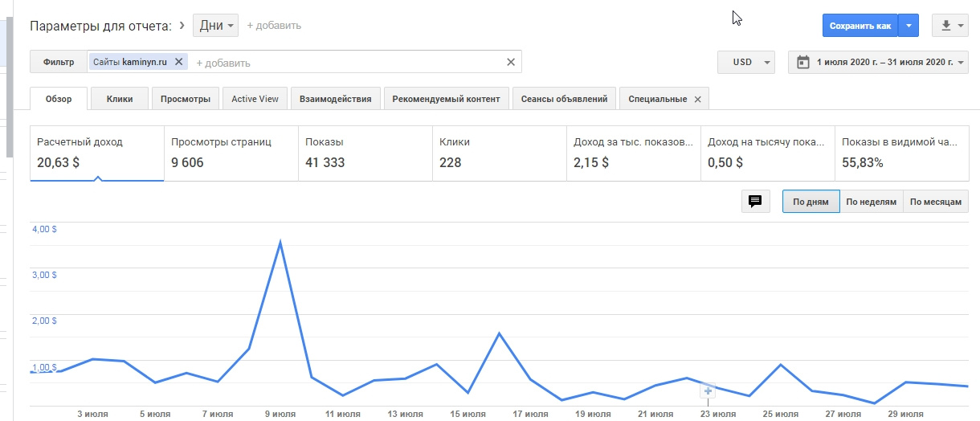Click the 4,00 $ axis value

pyautogui.click(x=44, y=228)
